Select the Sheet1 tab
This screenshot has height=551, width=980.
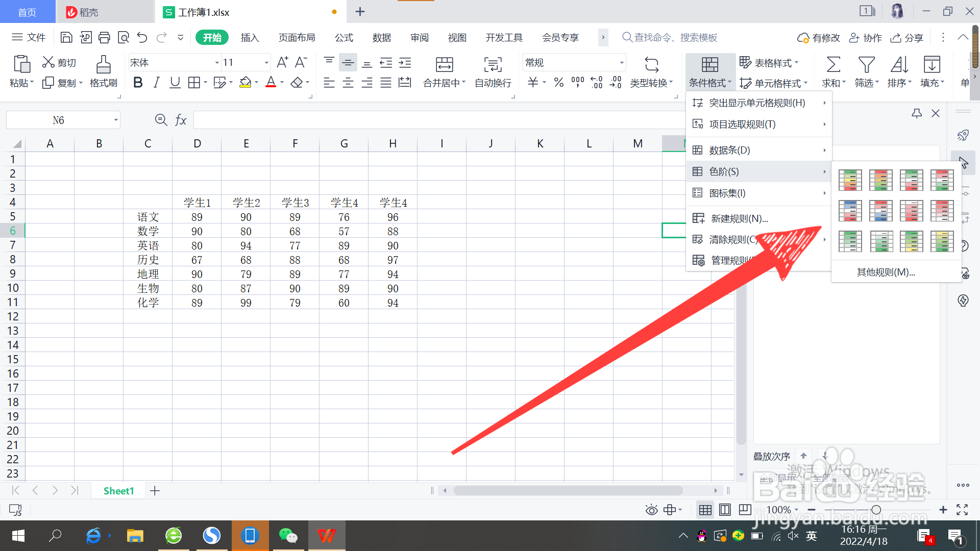pos(118,491)
